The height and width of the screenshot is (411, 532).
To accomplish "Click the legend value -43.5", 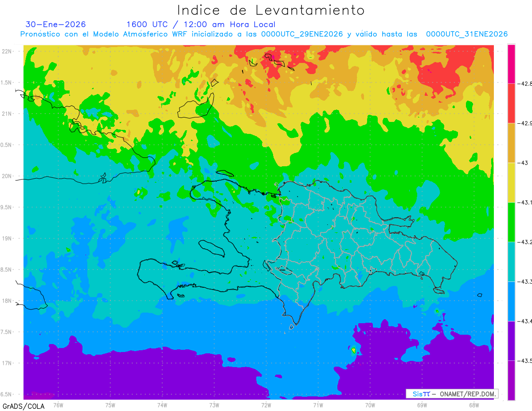I will pyautogui.click(x=524, y=360).
